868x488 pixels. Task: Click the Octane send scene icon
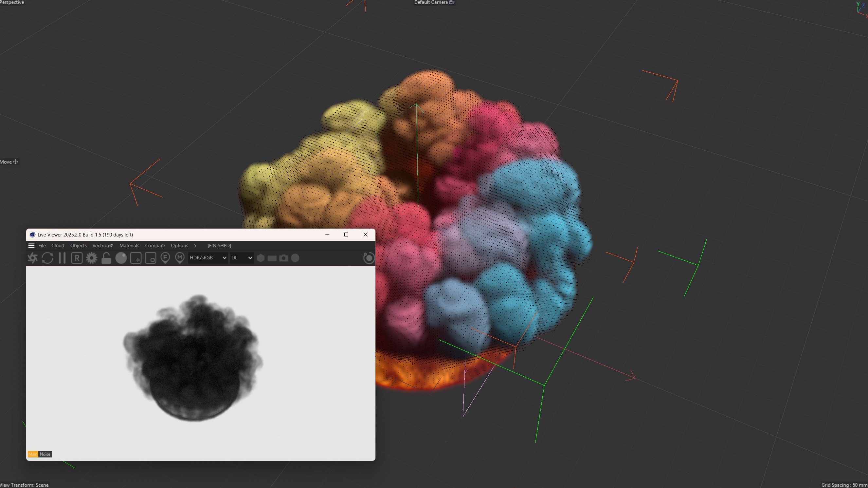click(33, 258)
